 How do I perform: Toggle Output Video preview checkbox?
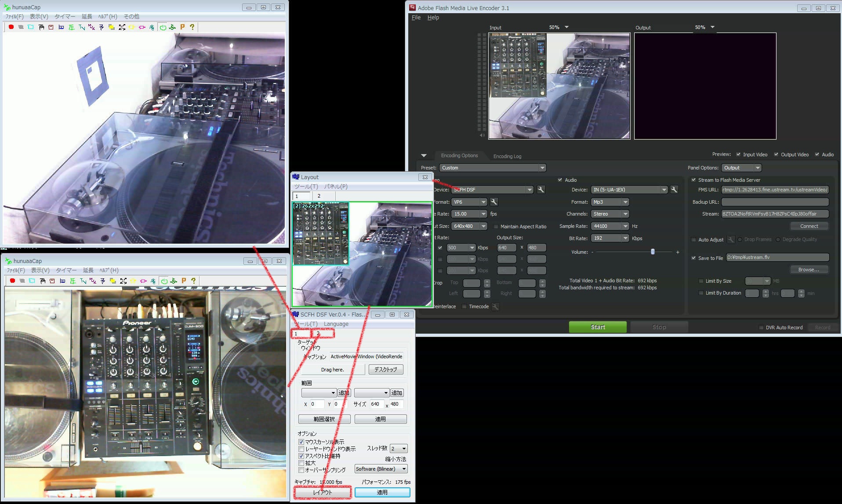[x=776, y=155]
